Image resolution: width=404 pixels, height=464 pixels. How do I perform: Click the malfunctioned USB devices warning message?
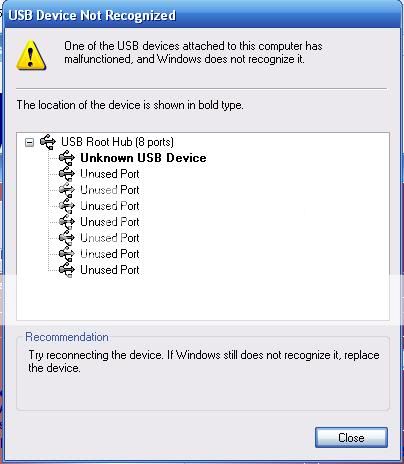[x=193, y=52]
